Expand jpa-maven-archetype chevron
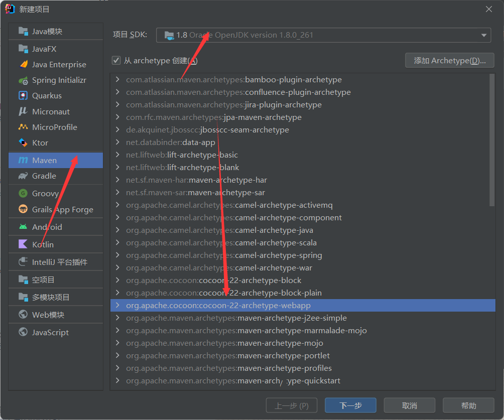 (x=117, y=117)
